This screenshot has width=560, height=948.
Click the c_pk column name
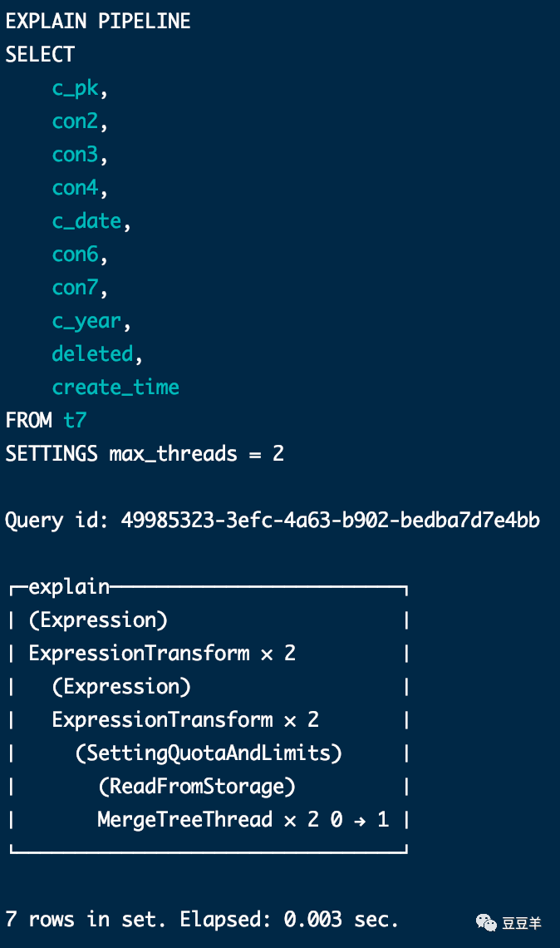pos(76,88)
